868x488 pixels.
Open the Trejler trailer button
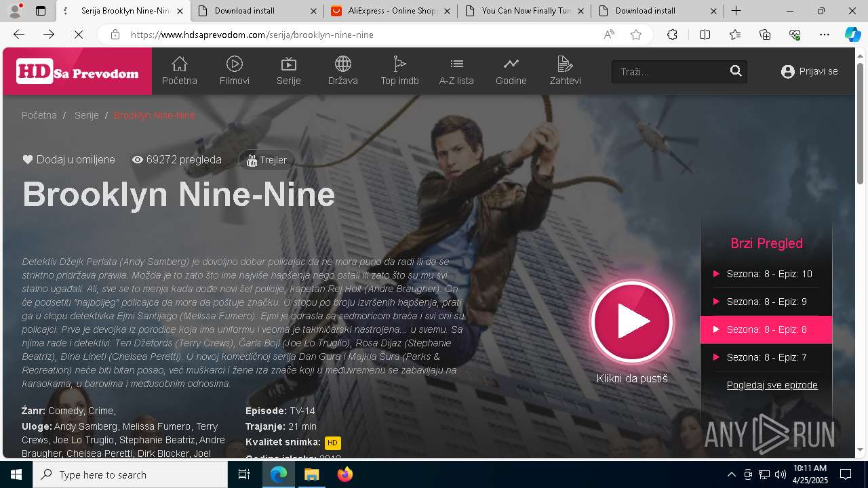pyautogui.click(x=267, y=160)
